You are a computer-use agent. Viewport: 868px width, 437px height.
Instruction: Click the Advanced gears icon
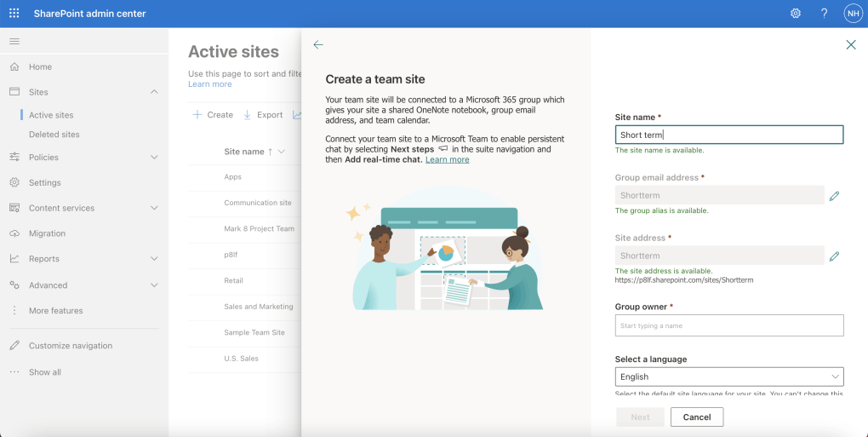tap(14, 285)
